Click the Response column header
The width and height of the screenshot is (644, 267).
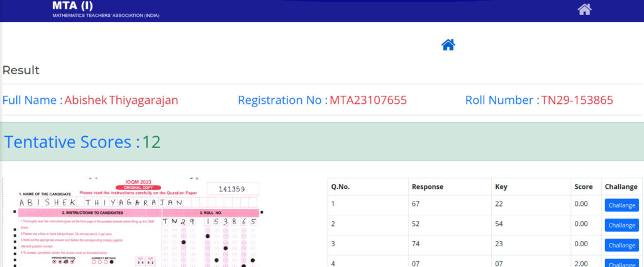click(x=427, y=187)
